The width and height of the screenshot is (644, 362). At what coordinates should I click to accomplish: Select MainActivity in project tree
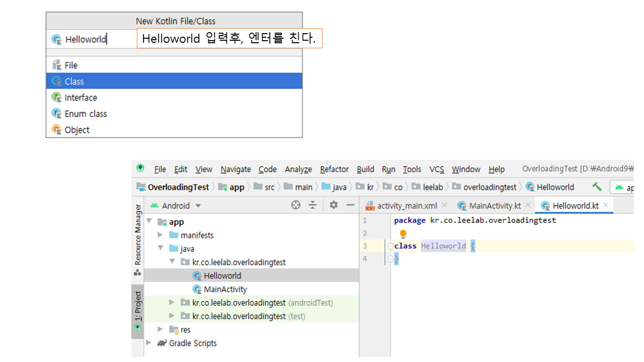tap(225, 289)
